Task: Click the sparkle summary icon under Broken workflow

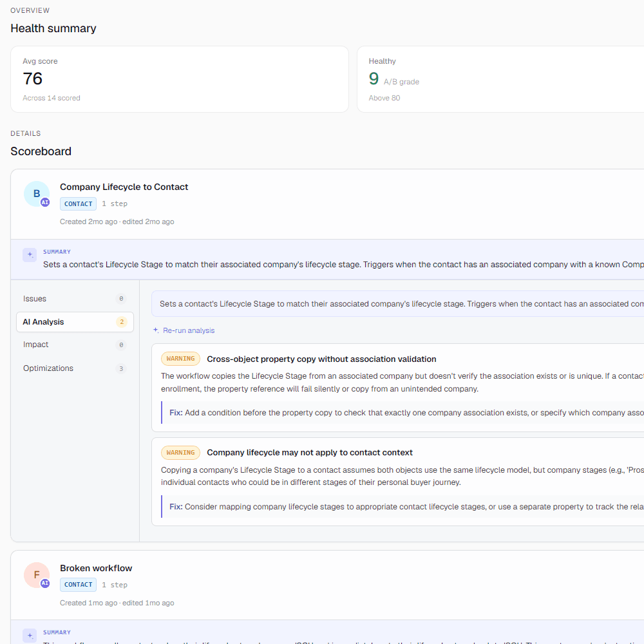Action: coord(30,636)
